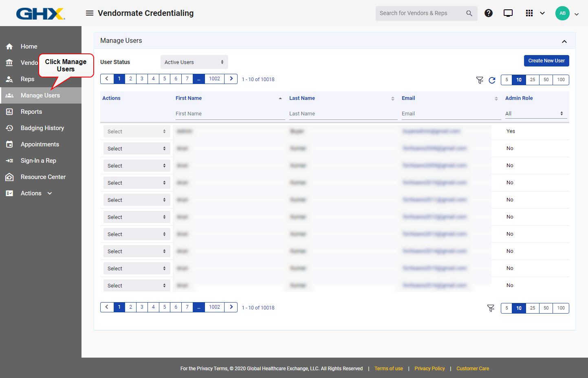Click the First Name filter field
Image resolution: width=588 pixels, height=378 pixels.
pyautogui.click(x=230, y=114)
